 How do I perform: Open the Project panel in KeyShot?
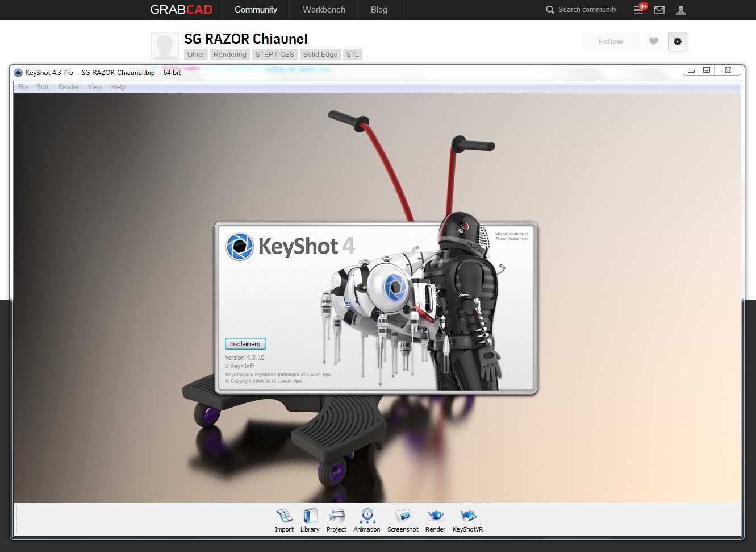tap(336, 520)
